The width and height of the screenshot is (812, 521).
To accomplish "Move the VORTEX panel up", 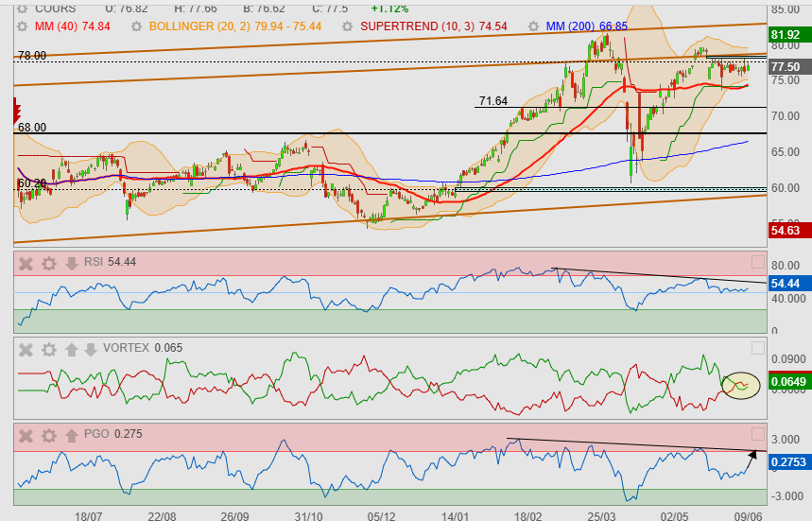I will (72, 350).
